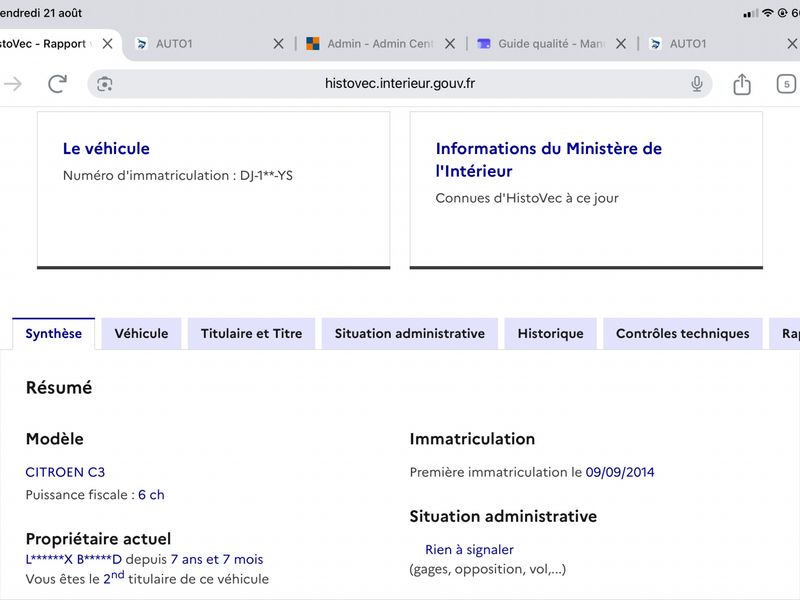Click the Résumé section heading
Image resolution: width=800 pixels, height=600 pixels.
[x=59, y=388]
